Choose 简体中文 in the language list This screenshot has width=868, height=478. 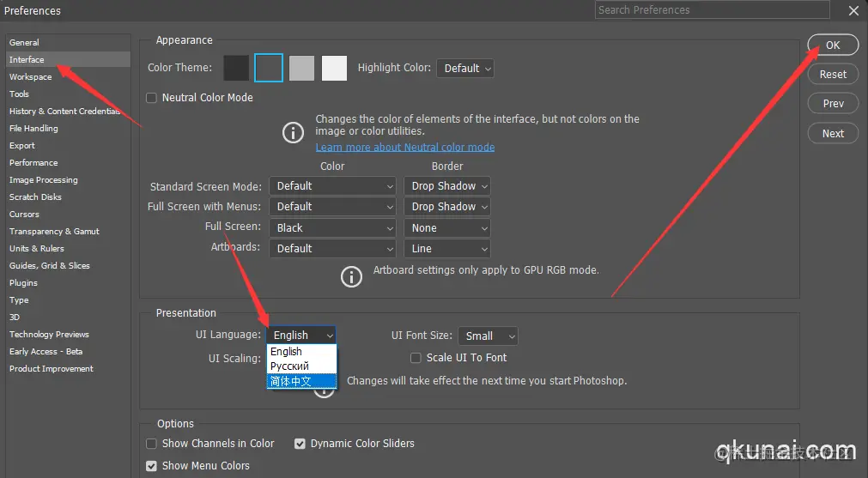(301, 381)
